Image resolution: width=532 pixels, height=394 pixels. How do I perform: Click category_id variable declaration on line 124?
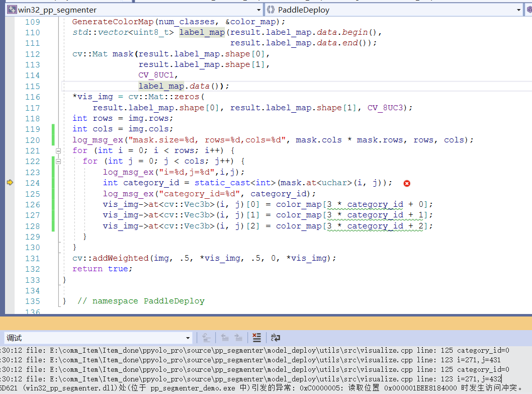151,183
